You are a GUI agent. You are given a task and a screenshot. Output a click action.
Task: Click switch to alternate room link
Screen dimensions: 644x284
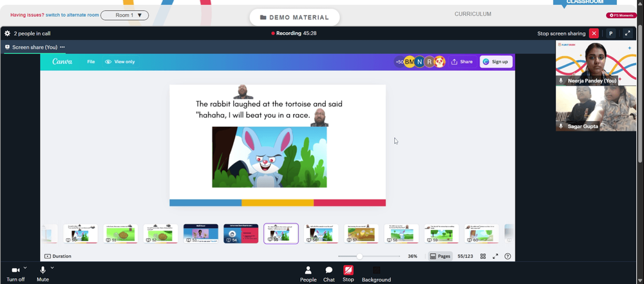[72, 15]
